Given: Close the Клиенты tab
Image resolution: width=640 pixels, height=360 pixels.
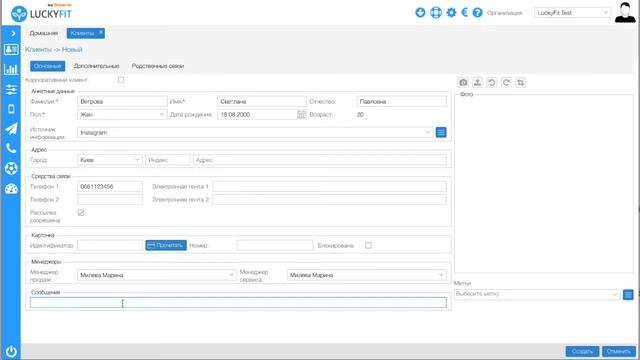Looking at the screenshot, I should 101,32.
